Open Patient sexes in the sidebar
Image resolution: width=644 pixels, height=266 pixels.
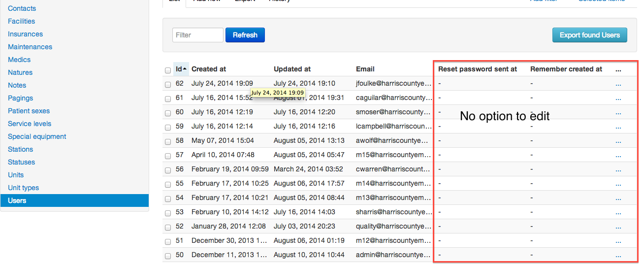29,111
